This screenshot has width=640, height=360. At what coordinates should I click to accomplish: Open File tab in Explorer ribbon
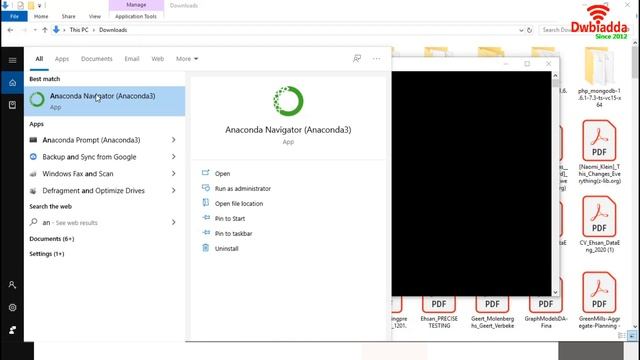click(14, 16)
